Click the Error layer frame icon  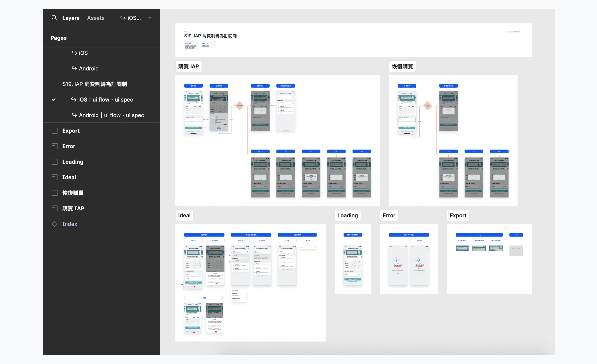point(55,146)
